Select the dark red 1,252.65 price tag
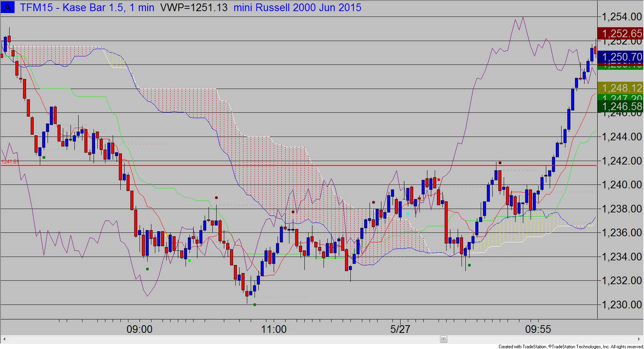The width and height of the screenshot is (644, 349). [620, 33]
